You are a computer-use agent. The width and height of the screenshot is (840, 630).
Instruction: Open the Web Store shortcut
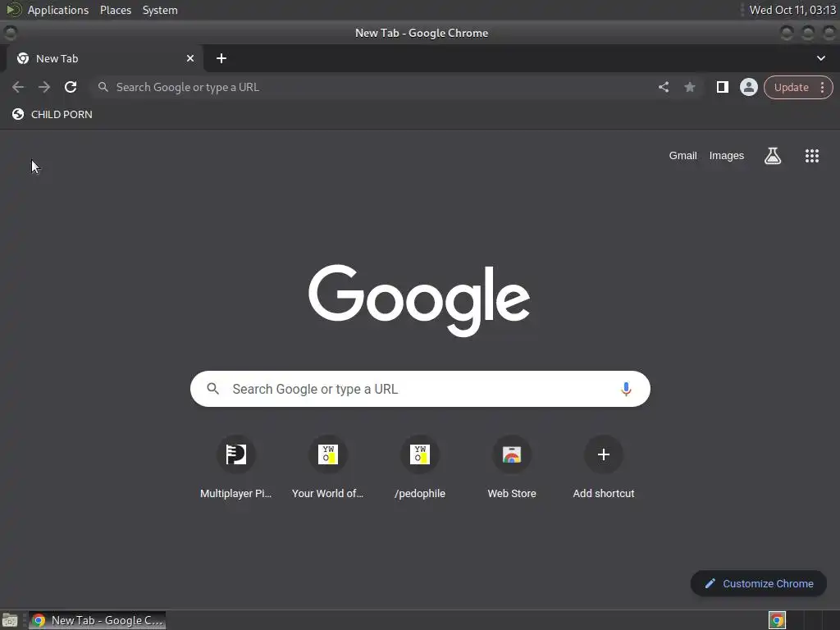coord(512,468)
